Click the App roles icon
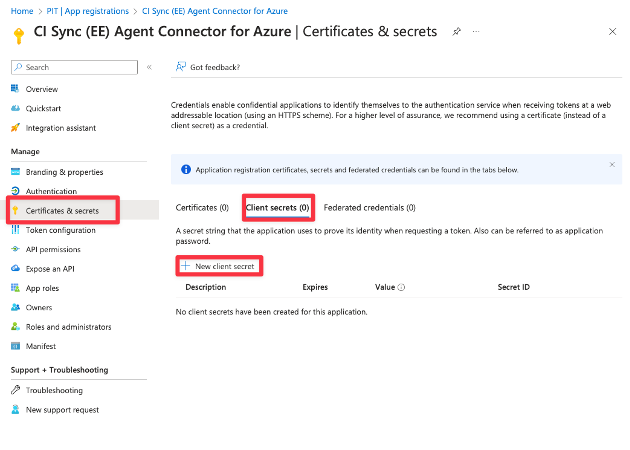The width and height of the screenshot is (630, 450). pyautogui.click(x=15, y=288)
